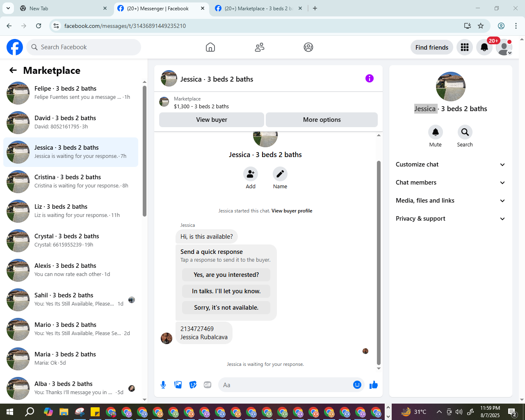525x420 pixels.
Task: Show hidden system tray icons chevron
Action: point(439,412)
